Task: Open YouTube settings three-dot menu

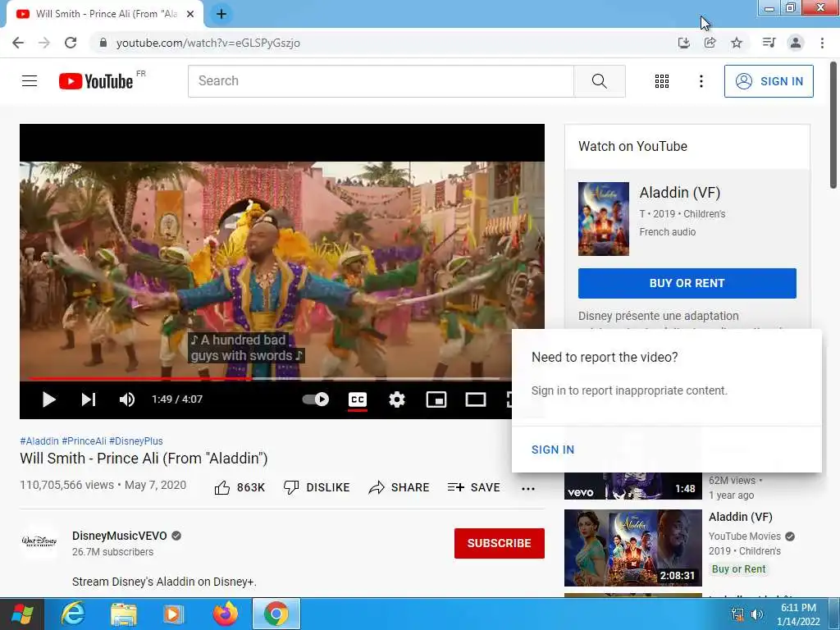Action: [701, 81]
